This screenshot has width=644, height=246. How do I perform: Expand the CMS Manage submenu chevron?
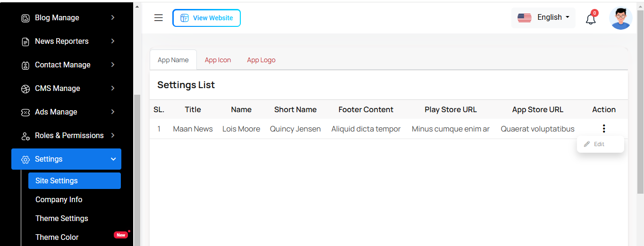pos(113,88)
